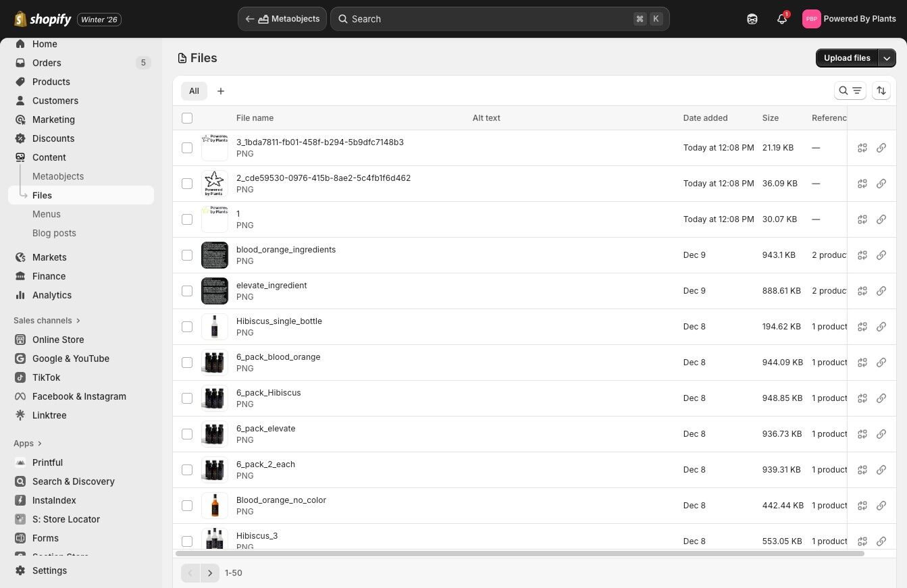This screenshot has width=907, height=588.
Task: Add a new view with the plus icon
Action: pyautogui.click(x=221, y=91)
